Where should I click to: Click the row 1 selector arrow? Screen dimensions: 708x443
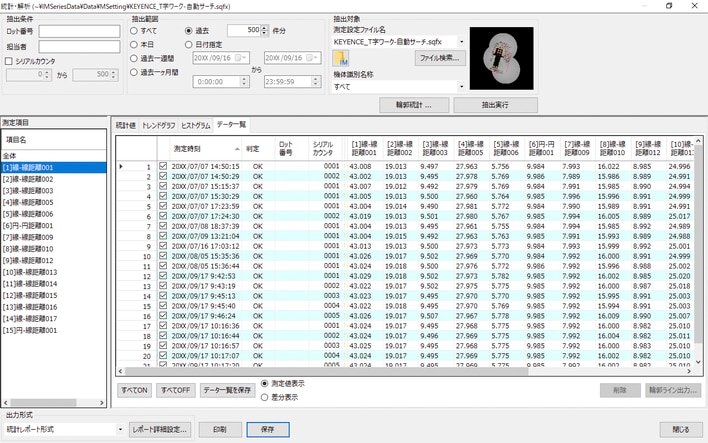click(121, 166)
